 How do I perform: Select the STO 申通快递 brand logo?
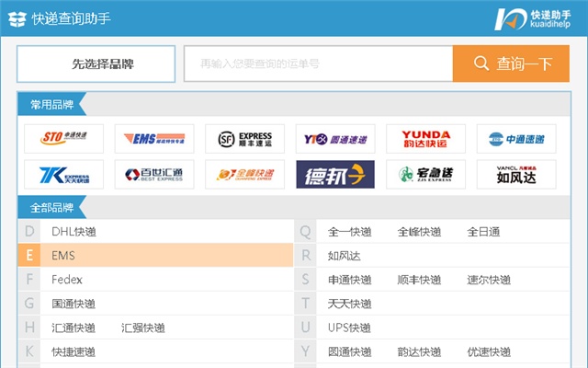(63, 139)
